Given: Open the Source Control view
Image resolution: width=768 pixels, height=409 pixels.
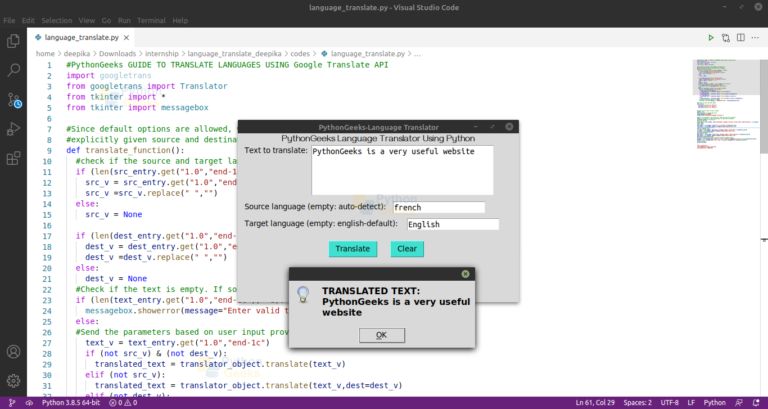Looking at the screenshot, I should (x=14, y=100).
